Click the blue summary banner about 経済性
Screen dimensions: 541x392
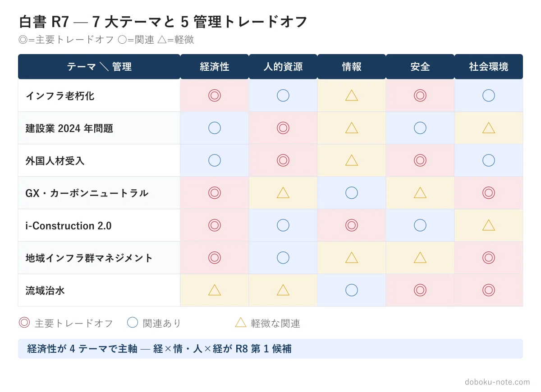[x=270, y=349]
